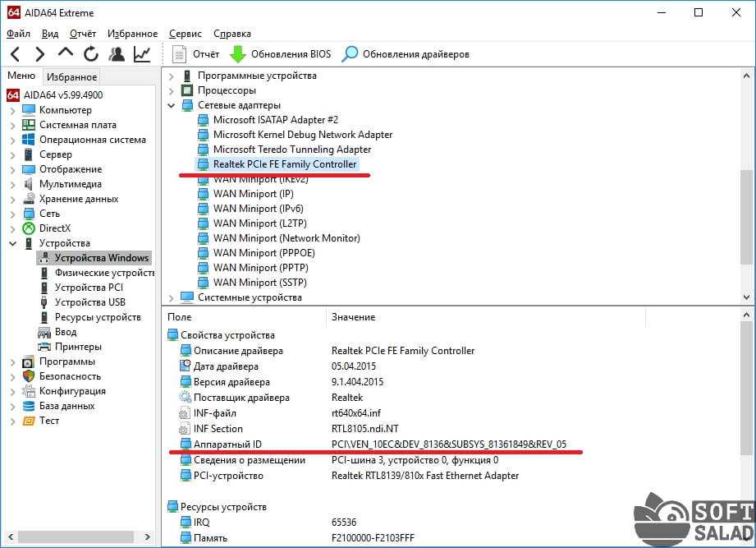Open the graph chart toolbar icon
Image resolution: width=756 pixels, height=548 pixels.
click(142, 54)
